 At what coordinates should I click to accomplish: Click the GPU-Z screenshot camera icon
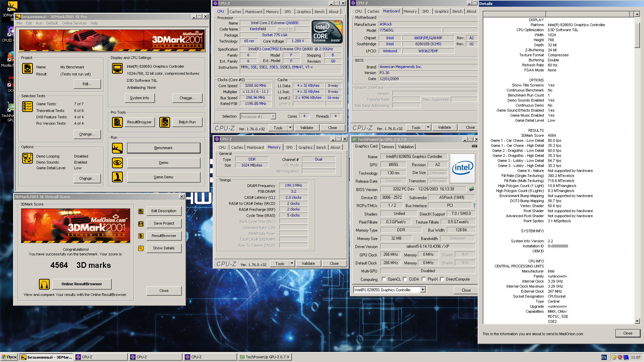(474, 146)
